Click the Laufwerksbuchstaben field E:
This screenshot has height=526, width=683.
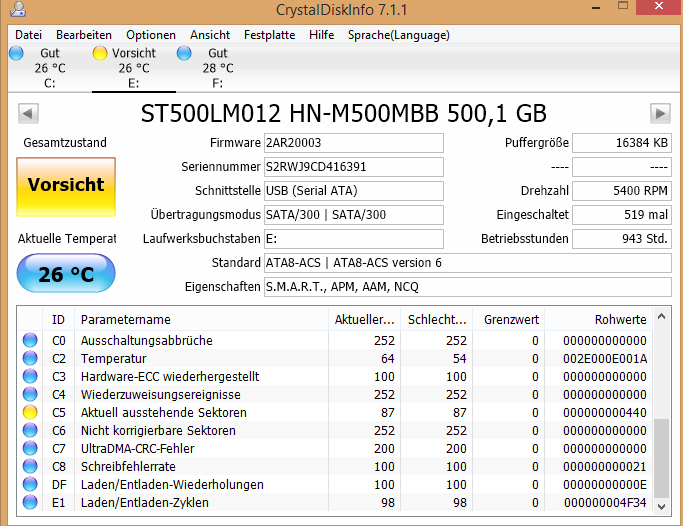click(354, 239)
